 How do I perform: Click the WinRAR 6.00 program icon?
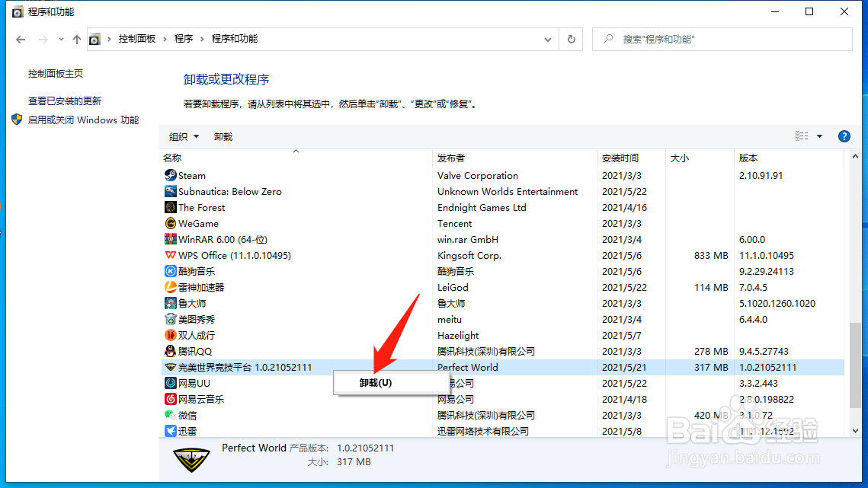coord(169,239)
